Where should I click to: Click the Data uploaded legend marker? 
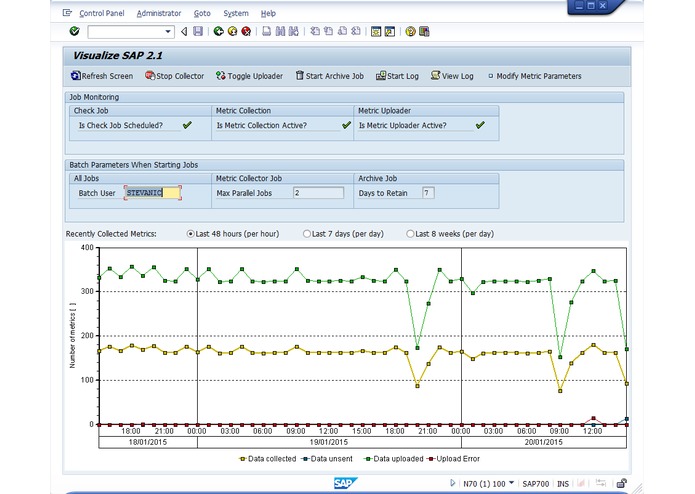pos(368,459)
